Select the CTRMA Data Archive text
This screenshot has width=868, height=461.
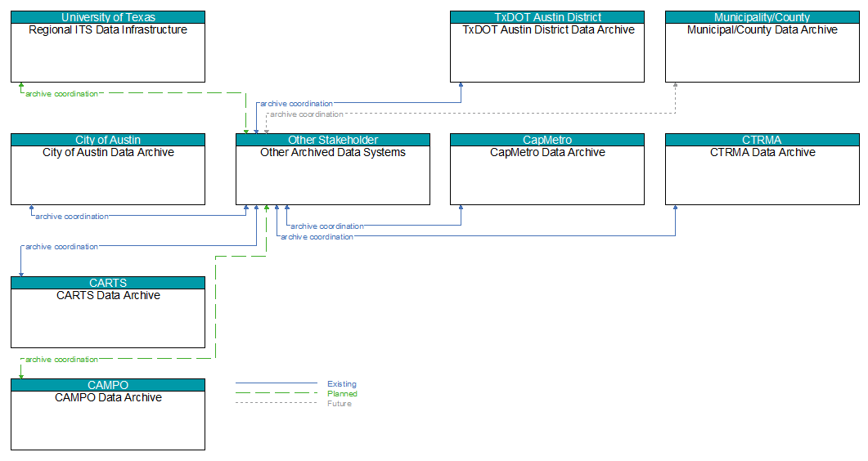point(762,153)
